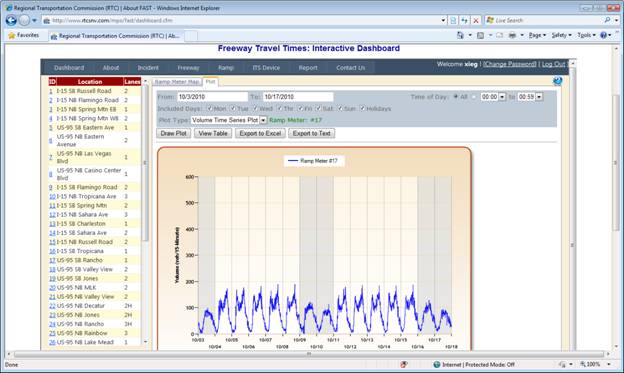Click Export to Text button
This screenshot has height=373, width=624.
point(312,133)
